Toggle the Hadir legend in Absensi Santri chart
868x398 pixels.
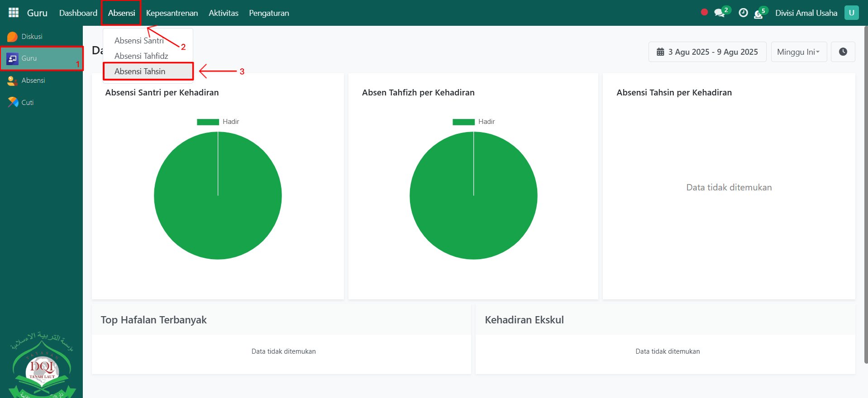[218, 122]
